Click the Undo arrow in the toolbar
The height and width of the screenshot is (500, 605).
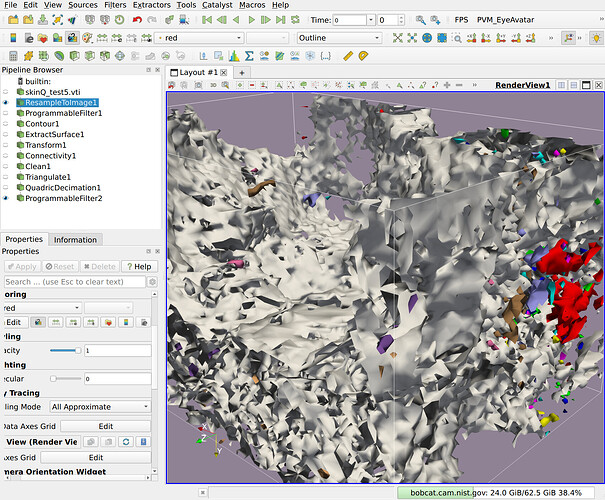click(137, 20)
